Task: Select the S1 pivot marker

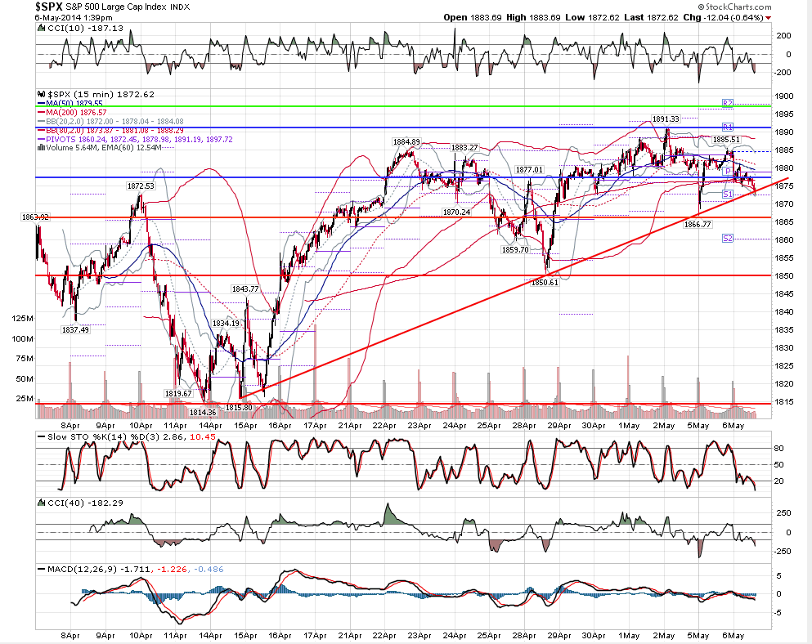Action: tap(728, 195)
